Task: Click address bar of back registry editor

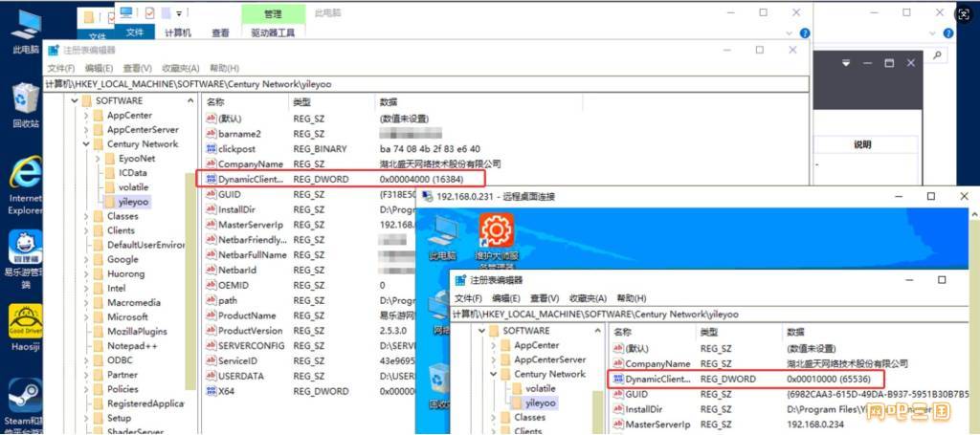Action: point(426,84)
